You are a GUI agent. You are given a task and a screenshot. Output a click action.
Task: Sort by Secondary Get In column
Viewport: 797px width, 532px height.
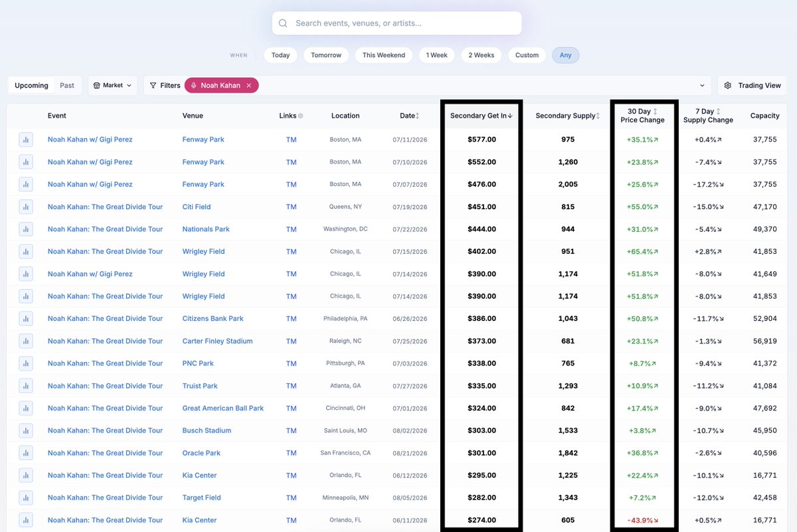[x=482, y=116]
